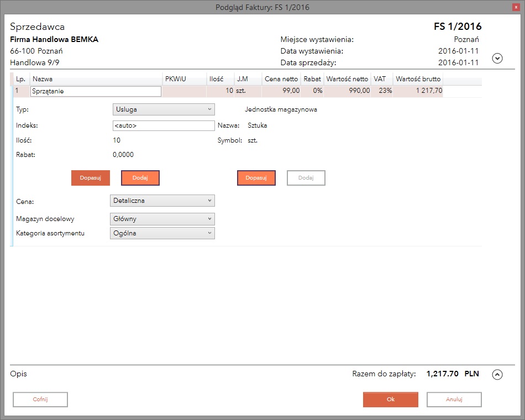Click the invoice number FS 1/2016 heading

[x=458, y=27]
